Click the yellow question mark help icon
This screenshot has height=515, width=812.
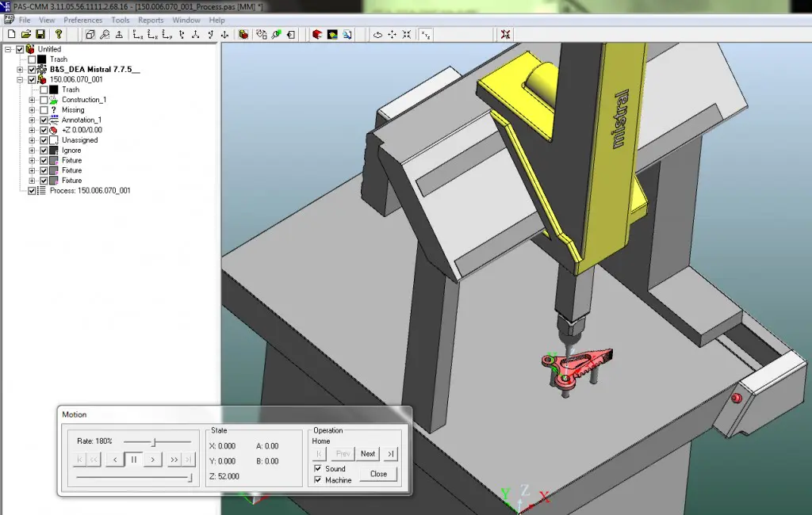59,35
